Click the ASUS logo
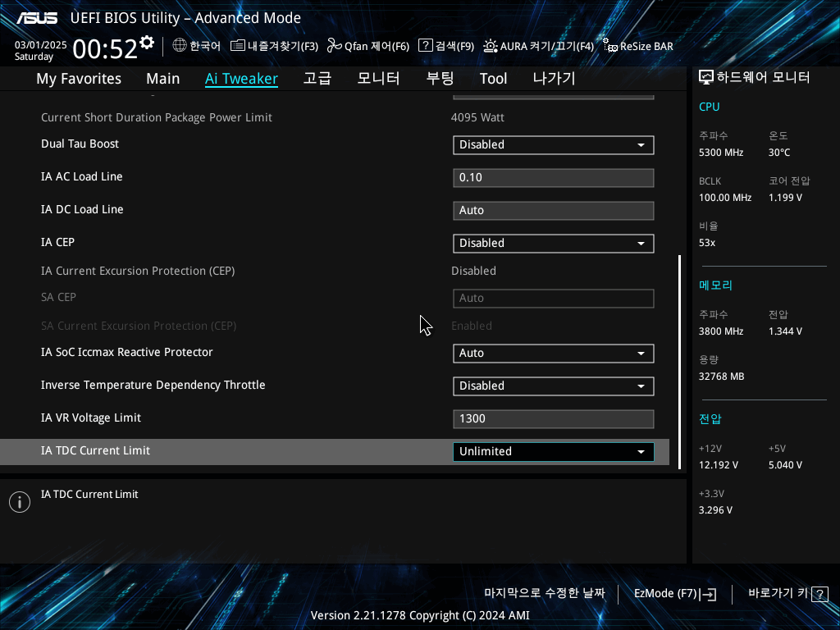The width and height of the screenshot is (840, 630). point(36,18)
